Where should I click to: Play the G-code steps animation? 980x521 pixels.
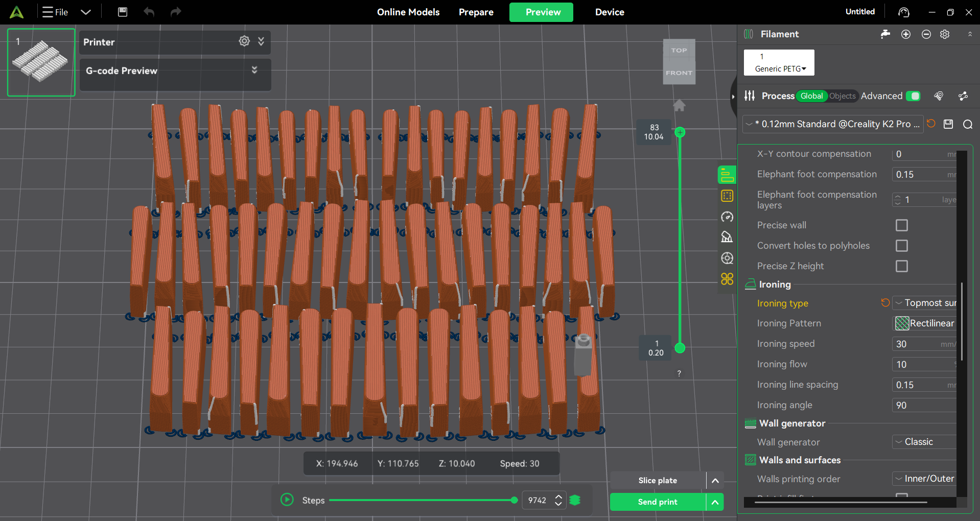tap(287, 500)
